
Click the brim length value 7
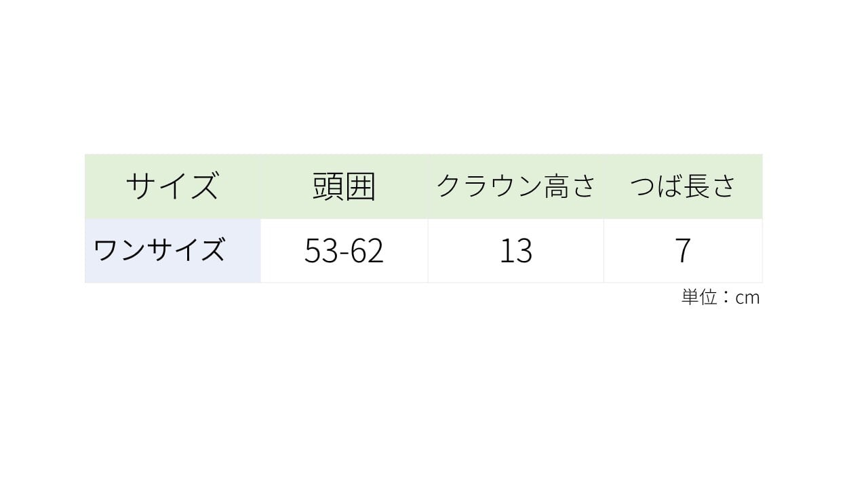click(x=683, y=251)
